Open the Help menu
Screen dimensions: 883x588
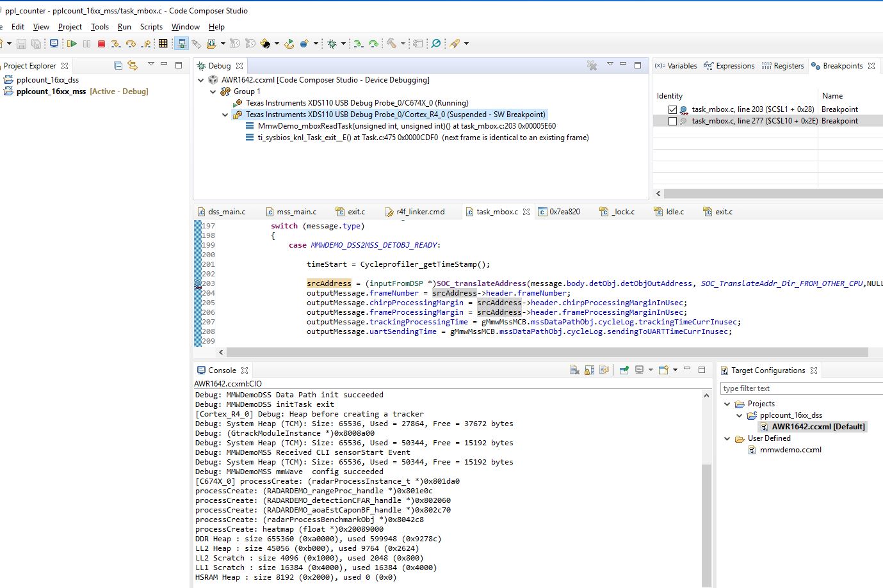pyautogui.click(x=216, y=27)
